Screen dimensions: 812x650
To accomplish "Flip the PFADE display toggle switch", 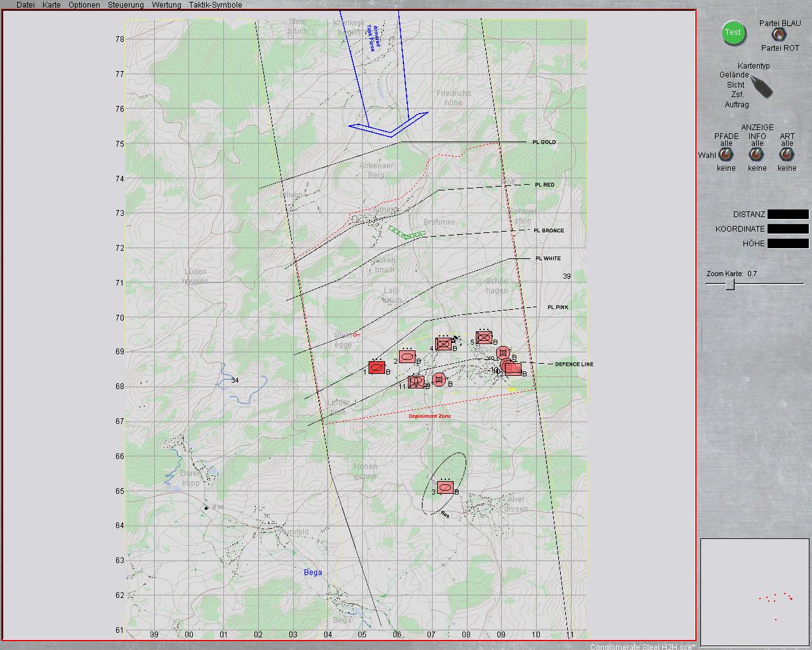I will (x=726, y=155).
